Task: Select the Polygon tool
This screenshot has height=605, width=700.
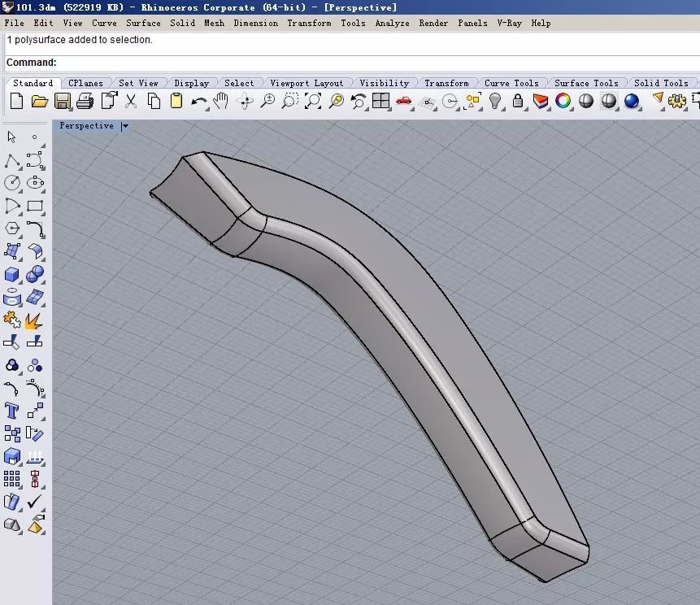Action: point(12,229)
